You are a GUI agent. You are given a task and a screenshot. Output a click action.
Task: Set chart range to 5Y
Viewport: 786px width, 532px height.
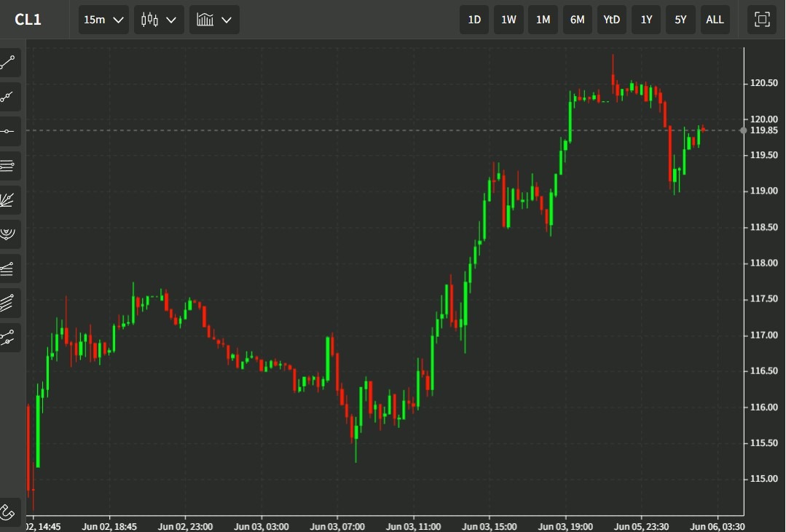tap(680, 20)
